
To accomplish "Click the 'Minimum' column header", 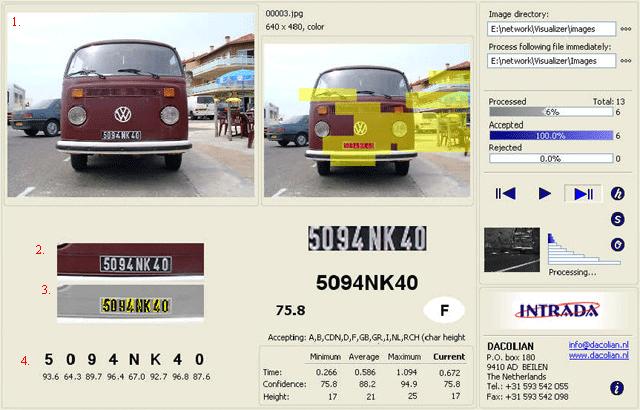I will pos(325,357).
